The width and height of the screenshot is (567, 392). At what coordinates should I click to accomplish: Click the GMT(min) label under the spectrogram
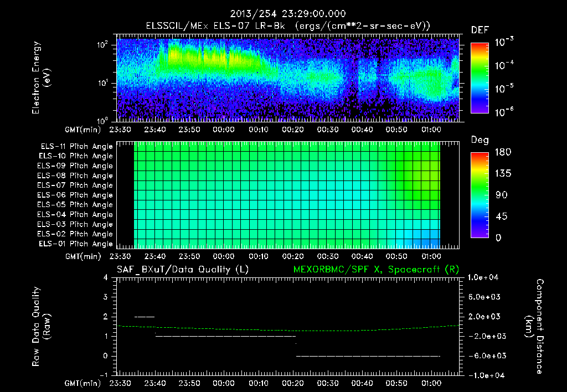83,130
